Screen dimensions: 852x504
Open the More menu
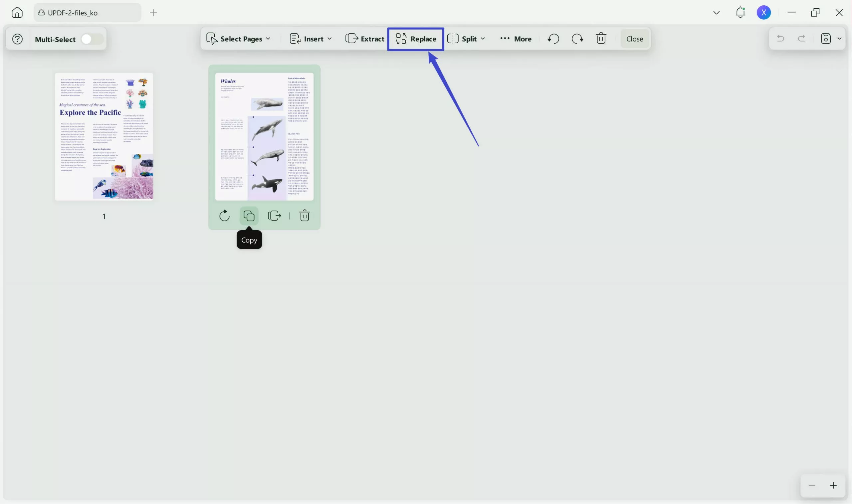515,38
